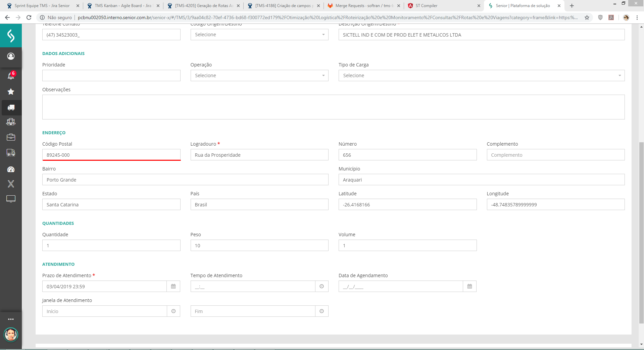Reload the page in browser
Viewport: 644px width, 350px height.
(29, 17)
